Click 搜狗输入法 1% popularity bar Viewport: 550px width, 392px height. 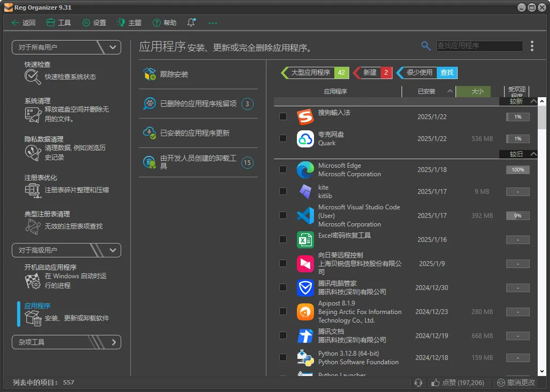pos(518,117)
